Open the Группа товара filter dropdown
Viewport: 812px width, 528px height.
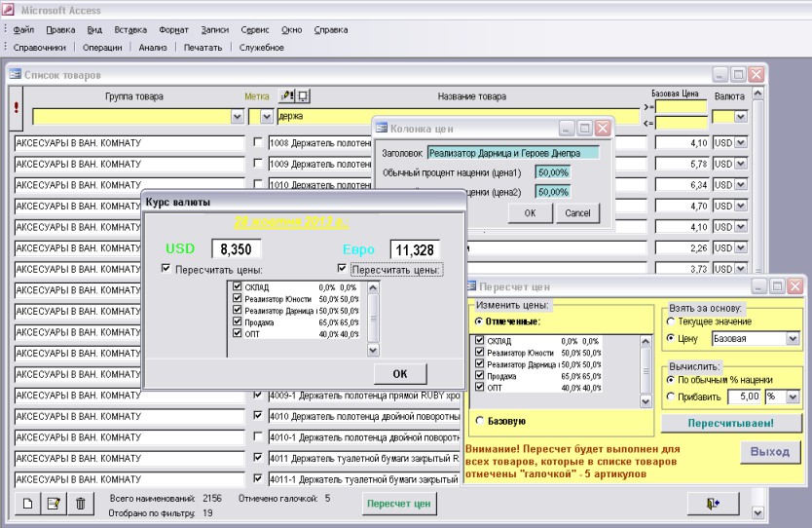point(238,117)
